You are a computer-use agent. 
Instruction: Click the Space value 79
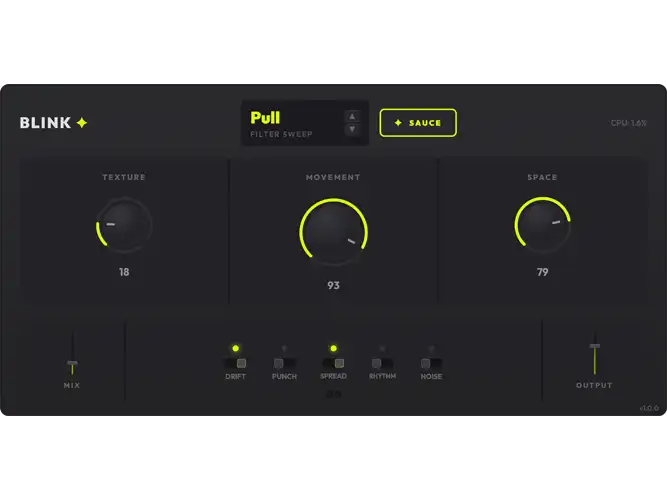coord(542,272)
